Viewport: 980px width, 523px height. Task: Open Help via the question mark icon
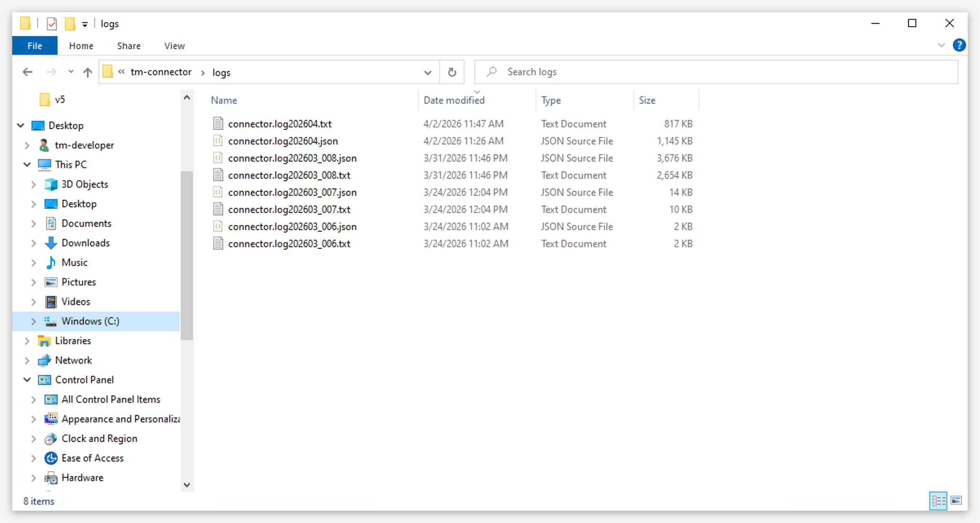[x=959, y=45]
